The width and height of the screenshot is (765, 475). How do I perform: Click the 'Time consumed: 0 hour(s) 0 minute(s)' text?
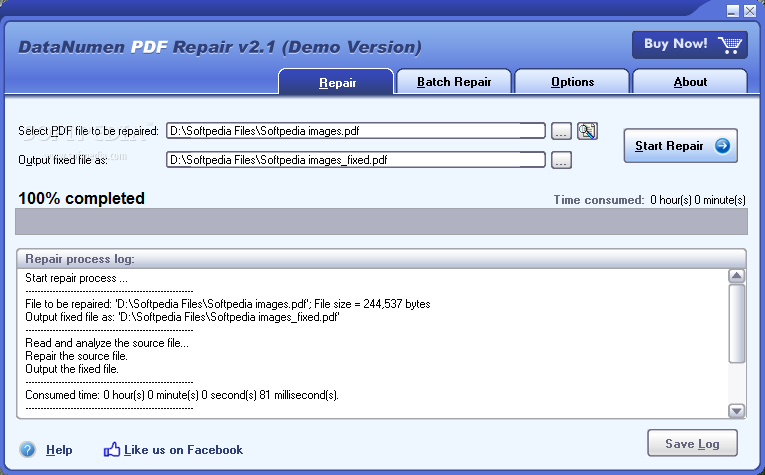pyautogui.click(x=649, y=200)
